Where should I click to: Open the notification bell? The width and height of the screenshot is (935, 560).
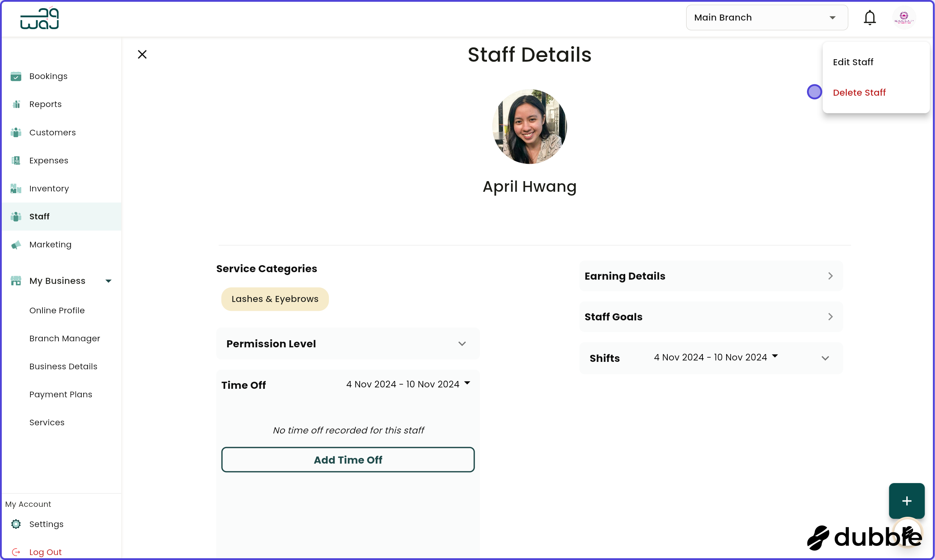870,17
